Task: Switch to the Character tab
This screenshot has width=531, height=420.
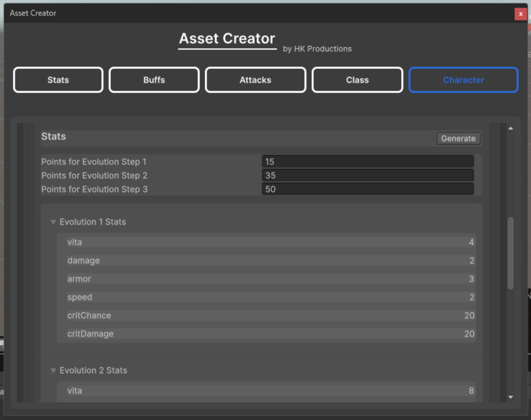Action: pos(463,80)
